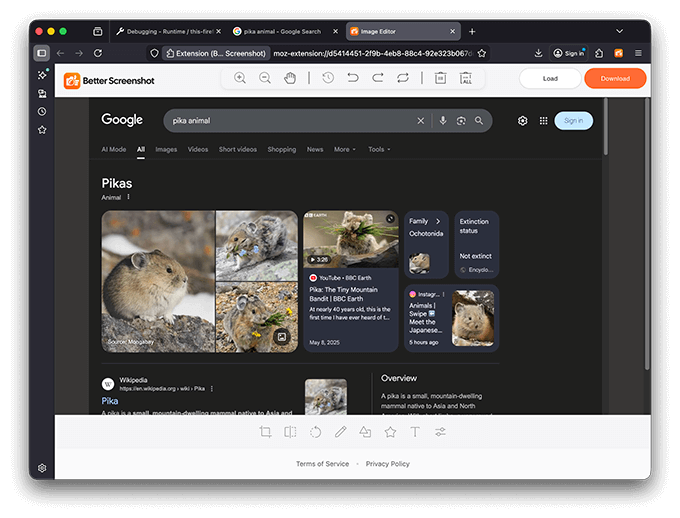Image resolution: width=680 pixels, height=518 pixels.
Task: Open the Filter sliders tool
Action: 440,432
